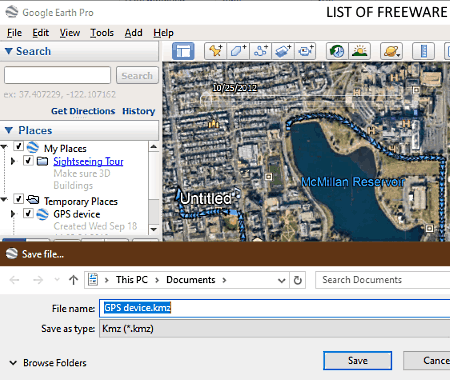Select the Add Polygon tool
The height and width of the screenshot is (380, 450).
coord(238,51)
